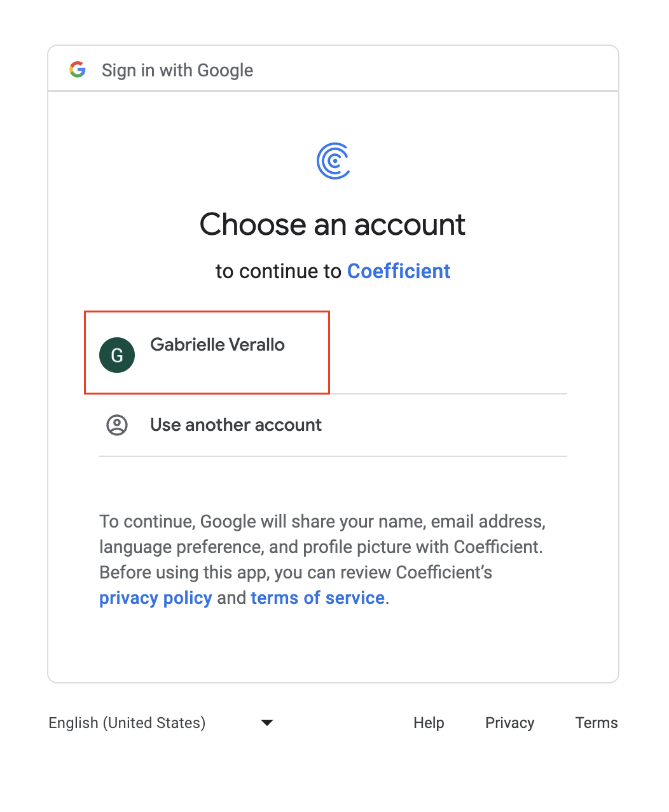Open the footer Terms item
669x812 pixels.
(x=597, y=722)
